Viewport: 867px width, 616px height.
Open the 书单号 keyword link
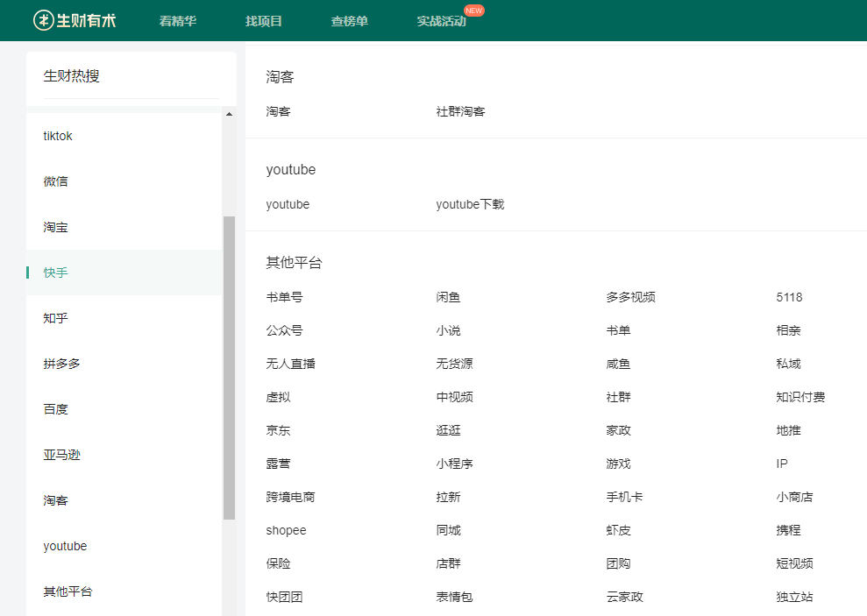click(x=284, y=297)
